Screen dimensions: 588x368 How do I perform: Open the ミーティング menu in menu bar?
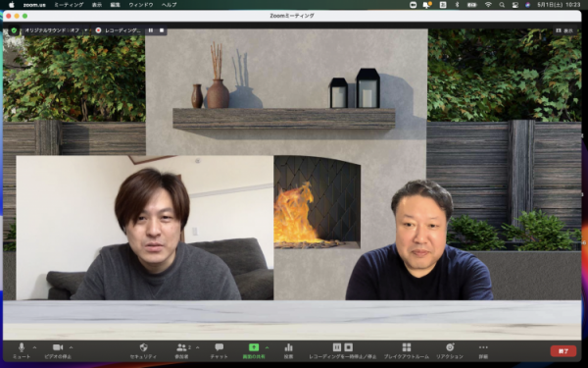click(69, 5)
